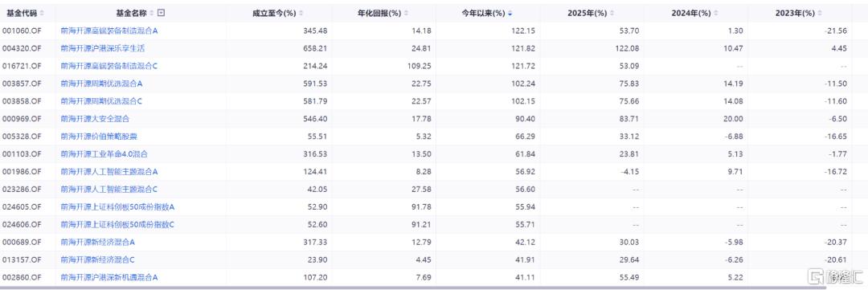Select fund code 002860.OF

click(23, 277)
